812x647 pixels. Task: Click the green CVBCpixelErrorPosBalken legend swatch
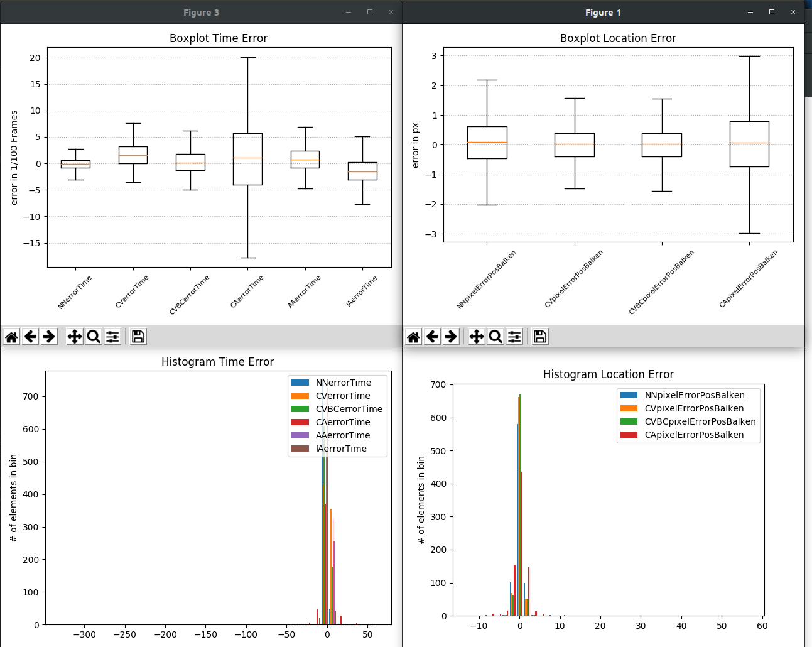(x=629, y=421)
